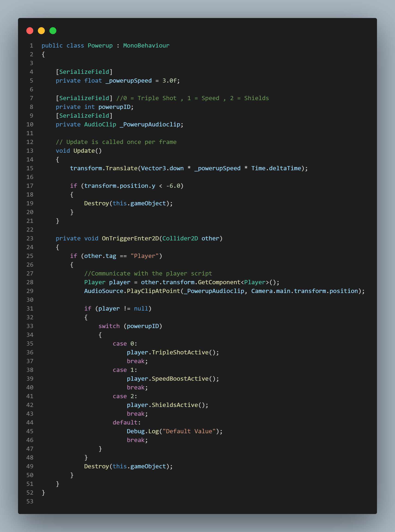Click the 'Update is called once per frame' comment
Viewport: 395px width, 532px height.
121,142
